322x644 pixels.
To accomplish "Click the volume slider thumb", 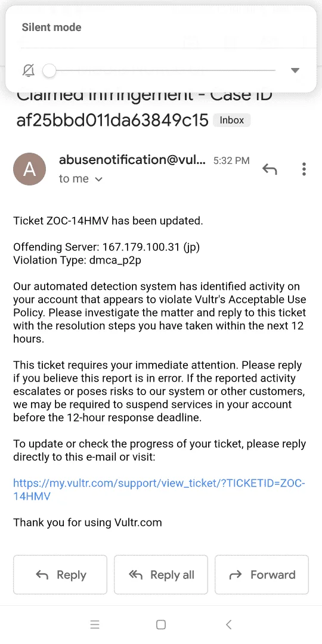I will (x=49, y=70).
